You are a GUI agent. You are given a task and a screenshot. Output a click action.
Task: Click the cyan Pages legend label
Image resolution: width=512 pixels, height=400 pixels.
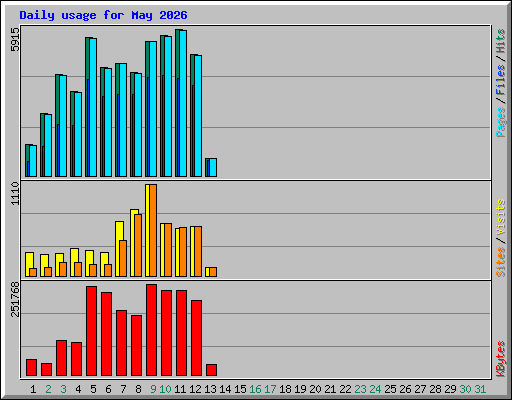(501, 122)
